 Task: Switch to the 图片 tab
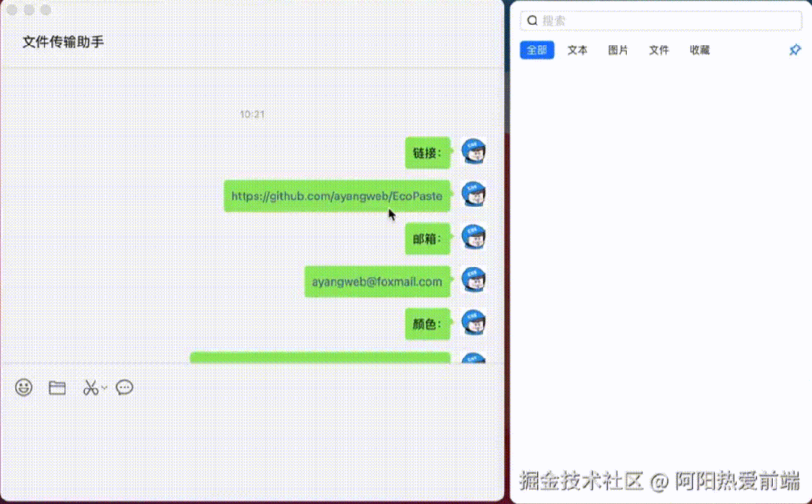coord(618,50)
